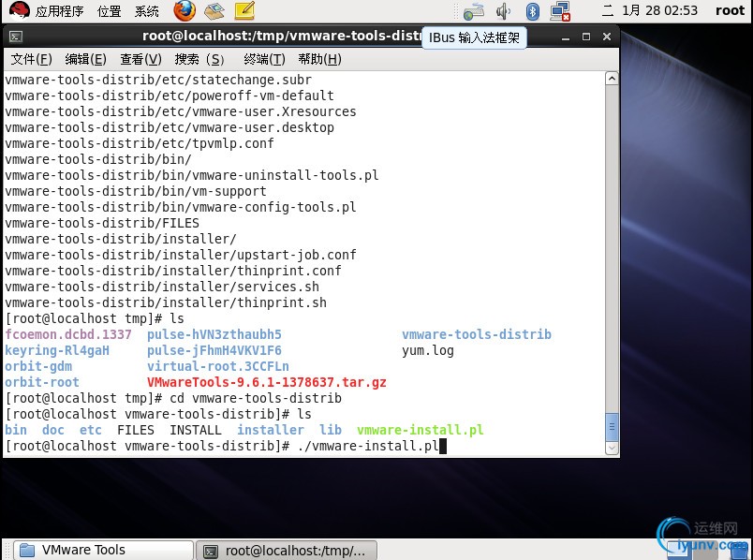Open the Edit menu (编辑) in terminal
Image resolution: width=753 pixels, height=560 pixels.
[x=85, y=59]
